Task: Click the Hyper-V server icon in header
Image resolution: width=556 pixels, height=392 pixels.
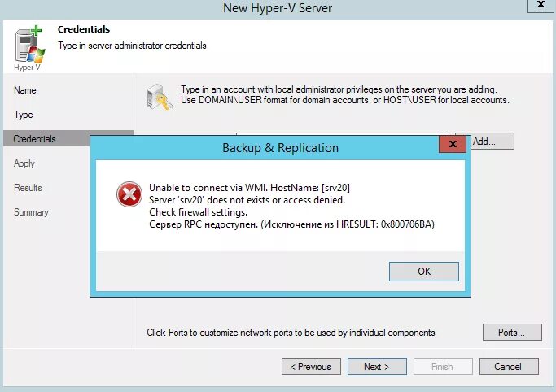Action: click(28, 46)
